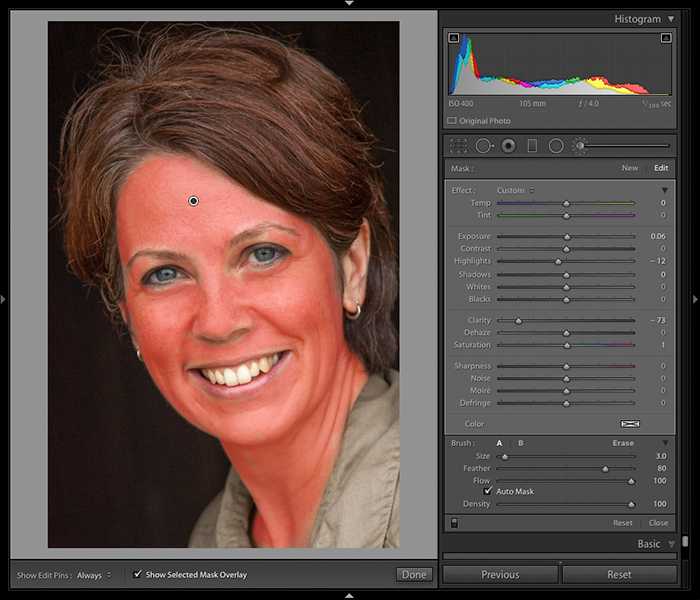The height and width of the screenshot is (600, 700).
Task: Select the Red Eye Correction tool
Action: coord(508,146)
